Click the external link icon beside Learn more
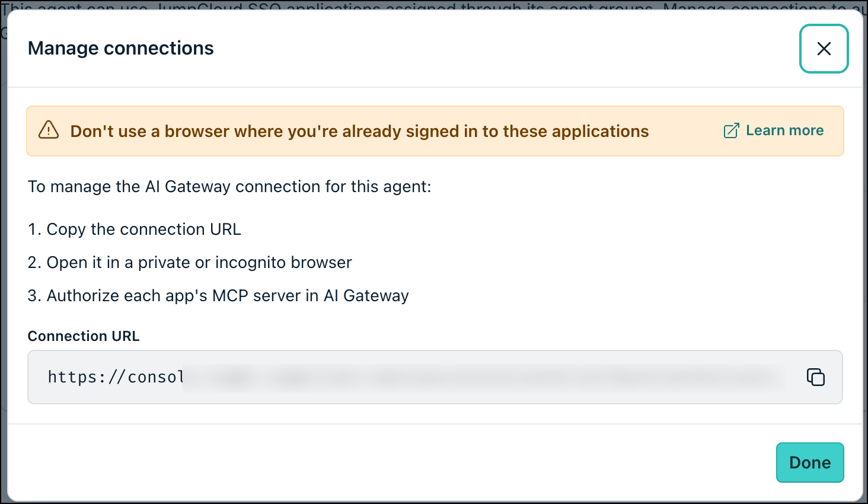Viewport: 868px width, 504px height. click(x=732, y=130)
